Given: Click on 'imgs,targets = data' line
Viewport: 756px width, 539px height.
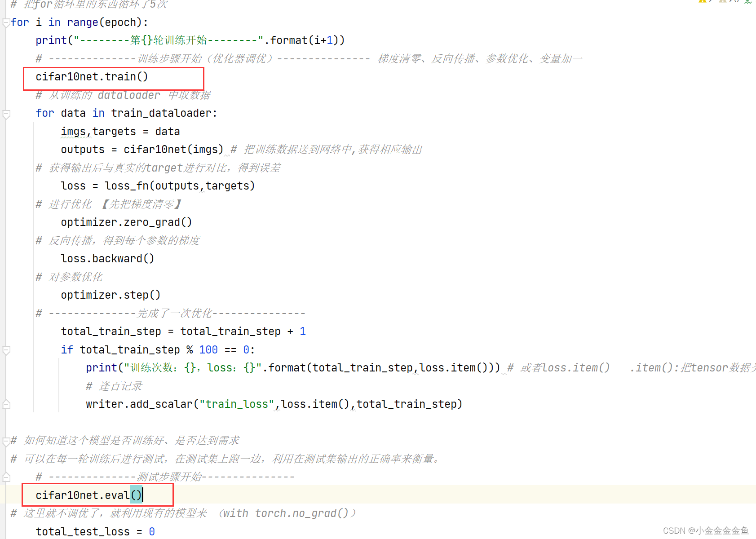Looking at the screenshot, I should click(x=120, y=132).
